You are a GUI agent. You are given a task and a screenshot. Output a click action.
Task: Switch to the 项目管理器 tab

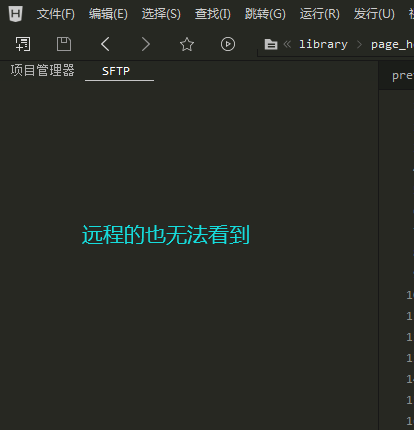tap(42, 70)
